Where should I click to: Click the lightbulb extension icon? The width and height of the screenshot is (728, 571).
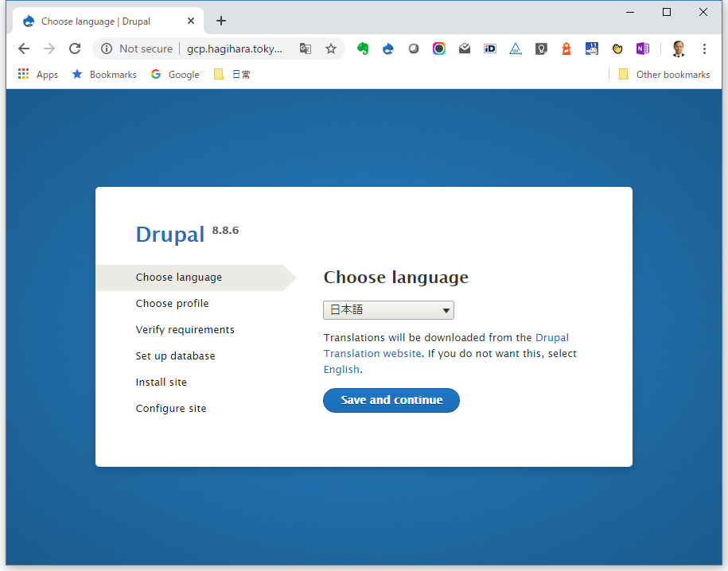541,49
